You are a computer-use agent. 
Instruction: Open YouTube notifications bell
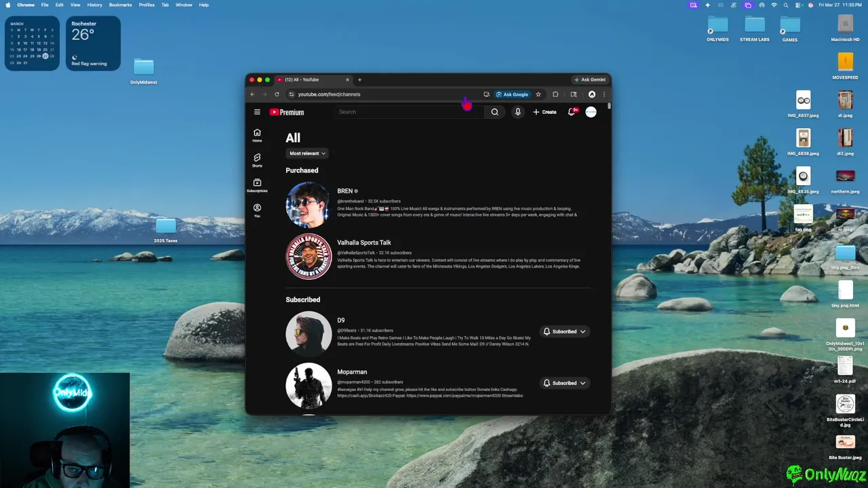point(572,112)
